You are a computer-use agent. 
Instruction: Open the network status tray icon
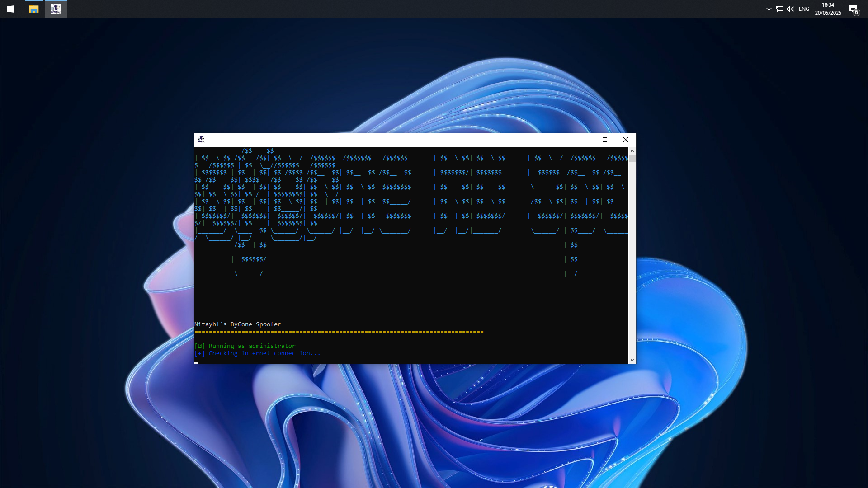tap(780, 9)
